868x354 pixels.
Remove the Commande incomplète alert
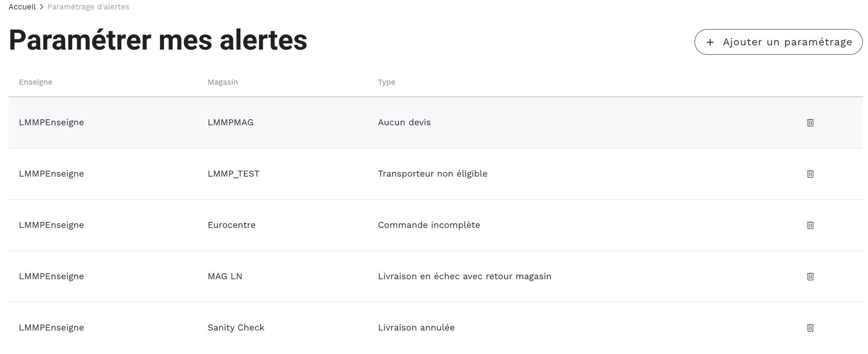tap(810, 225)
